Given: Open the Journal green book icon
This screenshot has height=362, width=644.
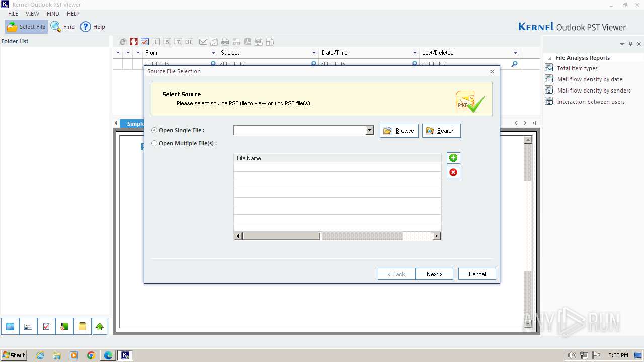Looking at the screenshot, I should (64, 327).
